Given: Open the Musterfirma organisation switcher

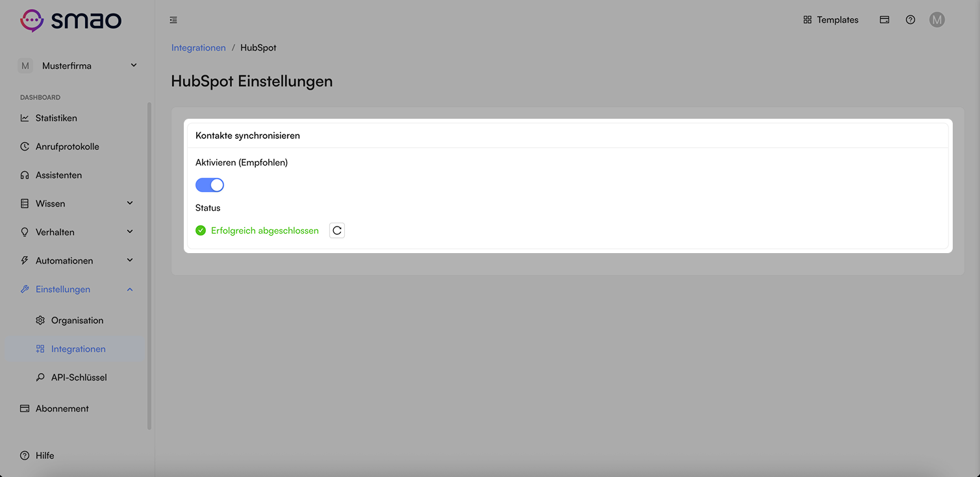Looking at the screenshot, I should click(x=77, y=66).
